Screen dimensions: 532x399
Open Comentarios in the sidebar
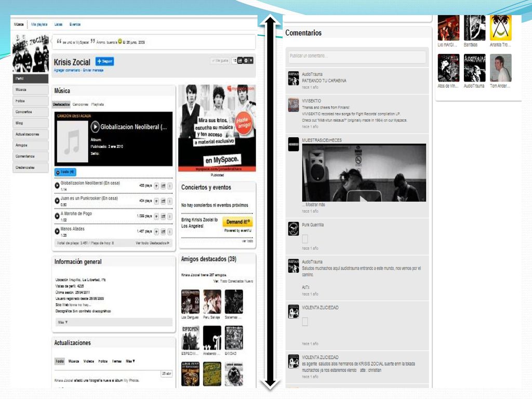[x=31, y=156]
